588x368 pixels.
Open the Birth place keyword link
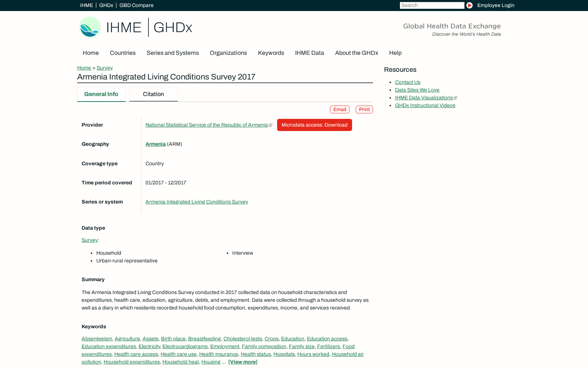[173, 339]
